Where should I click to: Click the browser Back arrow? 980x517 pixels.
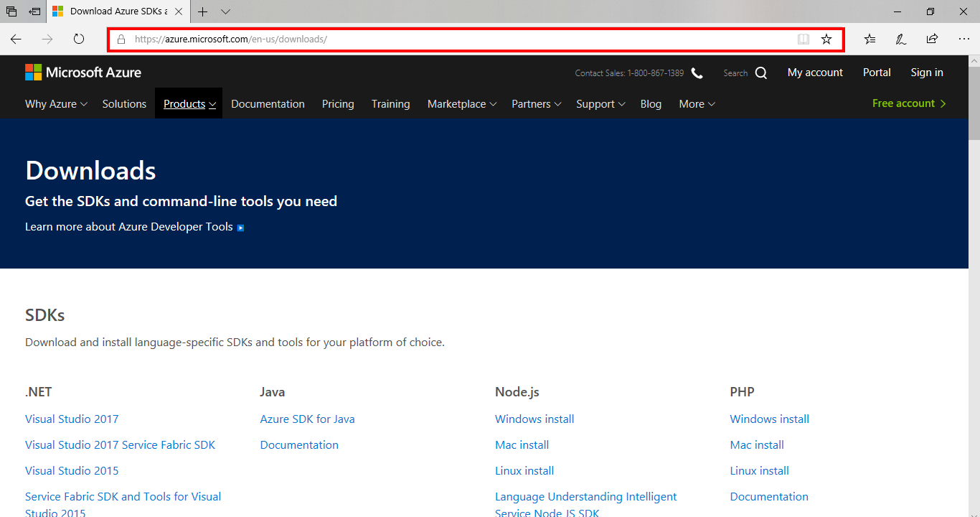[x=16, y=39]
